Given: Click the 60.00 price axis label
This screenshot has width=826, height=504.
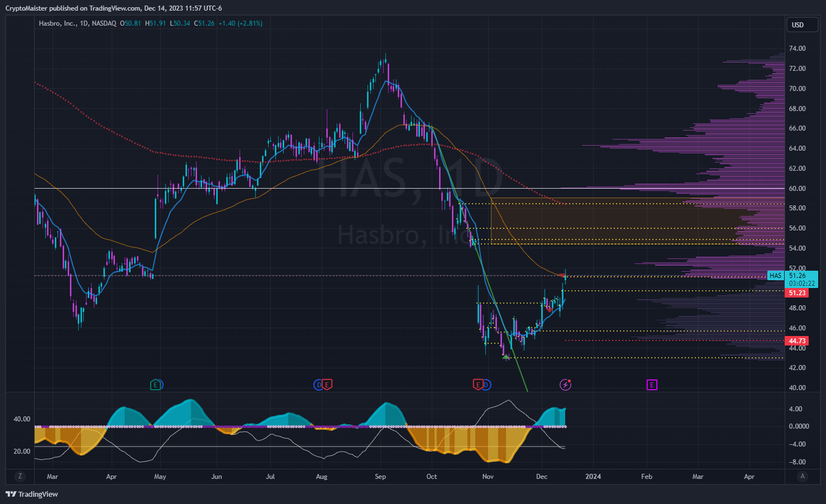Looking at the screenshot, I should 797,189.
